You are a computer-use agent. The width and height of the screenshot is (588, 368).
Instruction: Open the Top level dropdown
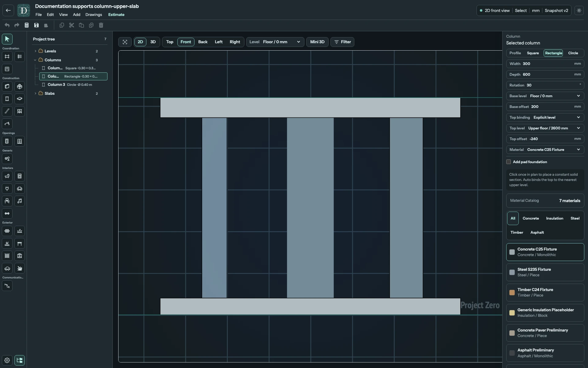point(545,128)
